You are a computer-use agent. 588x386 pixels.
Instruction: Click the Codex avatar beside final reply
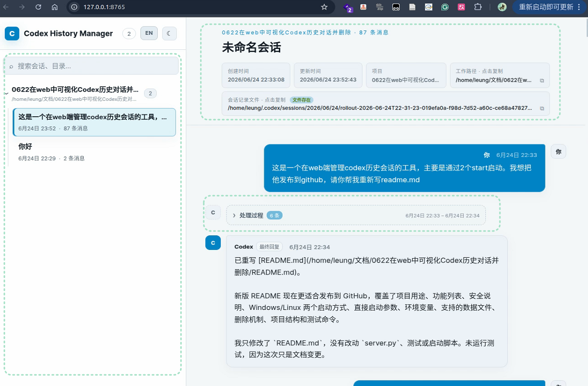[213, 243]
